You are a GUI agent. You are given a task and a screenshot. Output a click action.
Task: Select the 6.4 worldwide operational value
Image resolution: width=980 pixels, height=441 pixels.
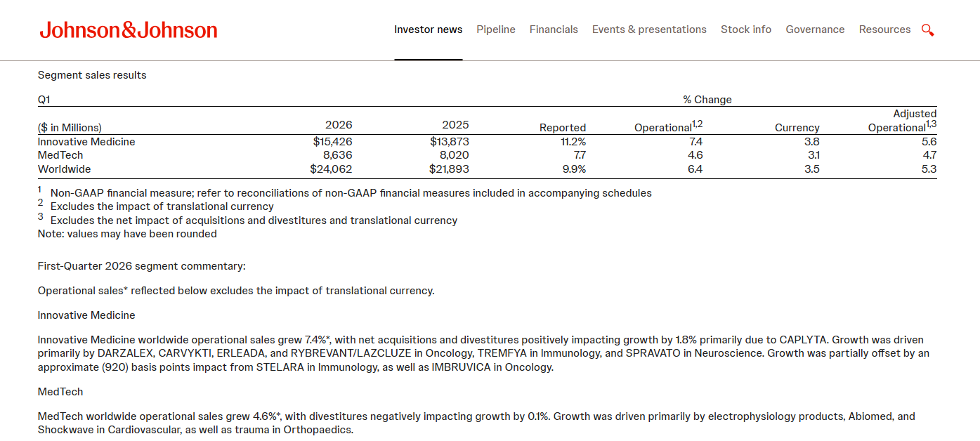click(x=695, y=169)
